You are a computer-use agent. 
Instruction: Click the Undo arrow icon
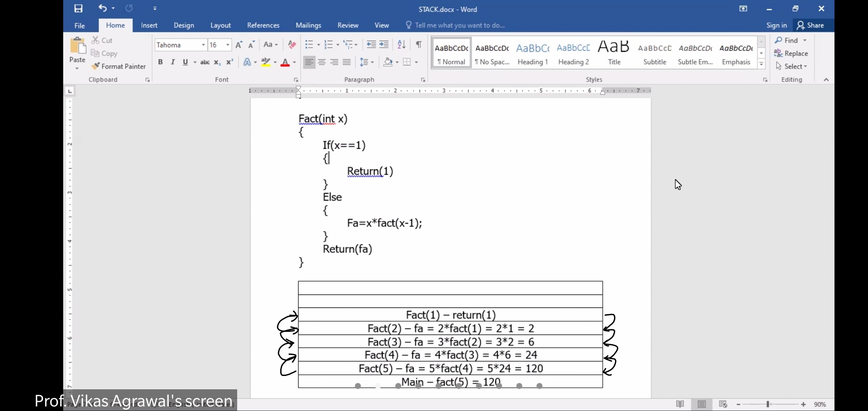coord(102,8)
